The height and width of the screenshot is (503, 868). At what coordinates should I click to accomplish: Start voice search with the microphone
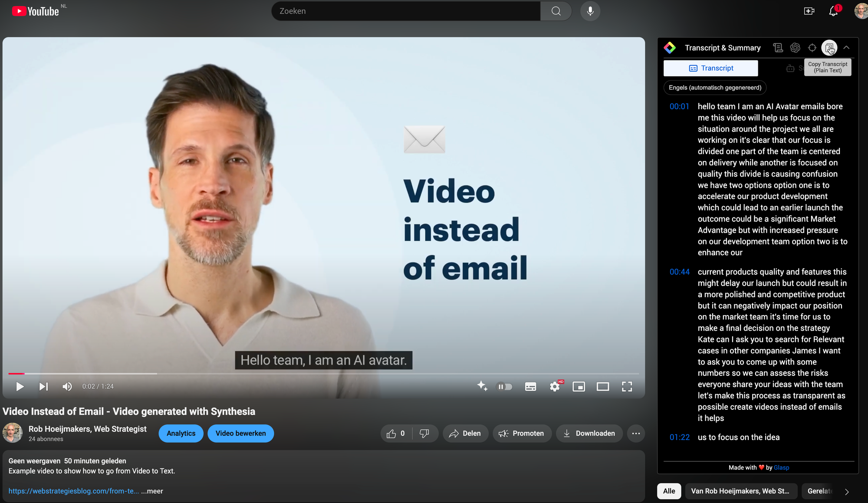(x=590, y=11)
